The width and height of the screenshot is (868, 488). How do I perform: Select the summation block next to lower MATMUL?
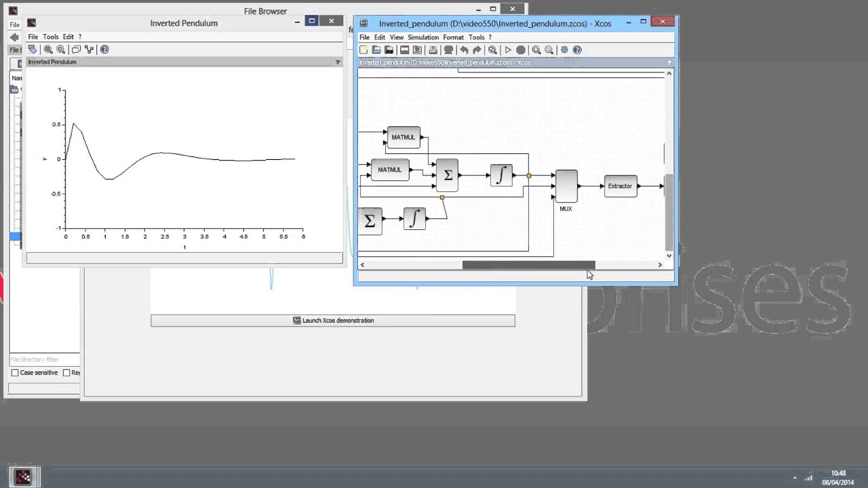(x=448, y=175)
